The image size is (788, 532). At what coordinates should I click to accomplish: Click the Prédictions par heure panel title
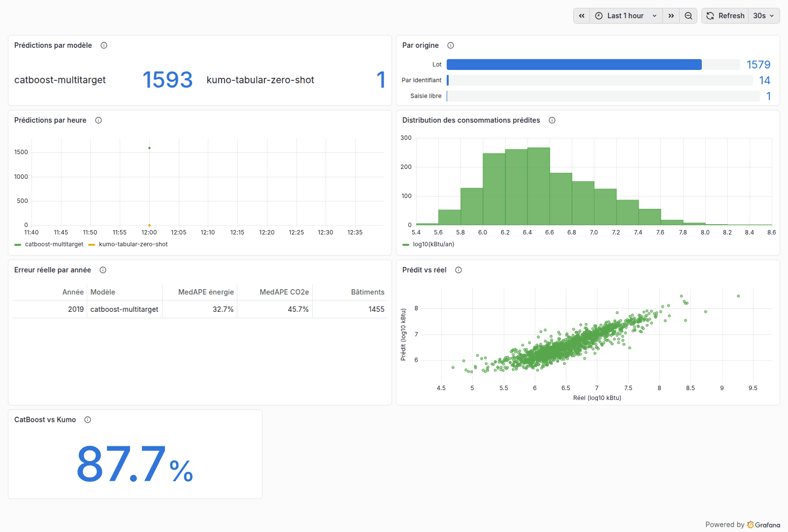point(50,120)
